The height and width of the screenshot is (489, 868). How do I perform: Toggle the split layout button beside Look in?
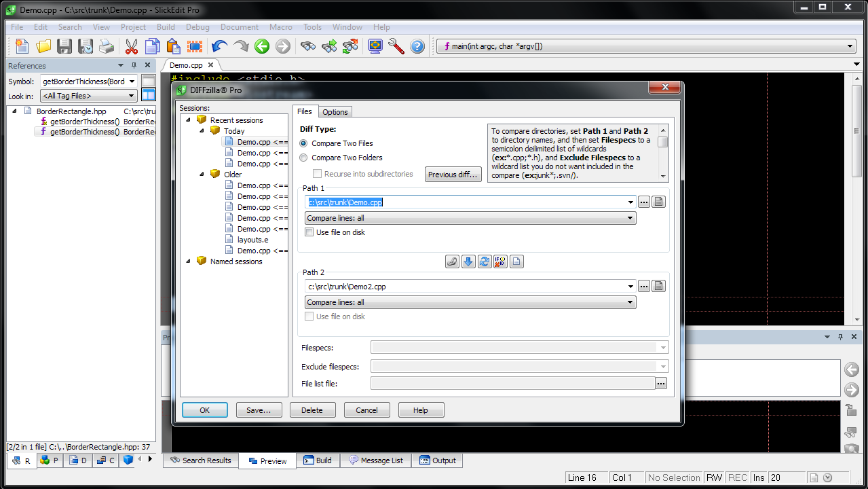click(148, 95)
